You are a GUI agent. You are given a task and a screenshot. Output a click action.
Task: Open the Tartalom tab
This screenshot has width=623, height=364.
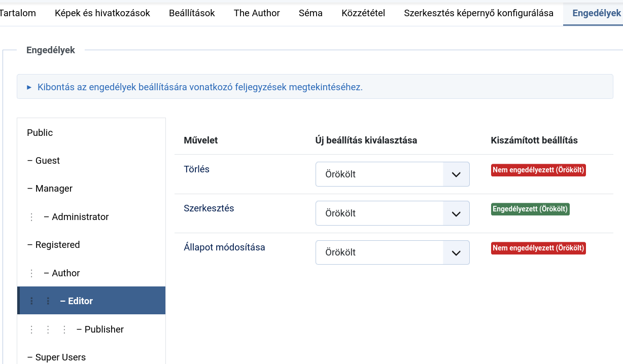point(18,13)
